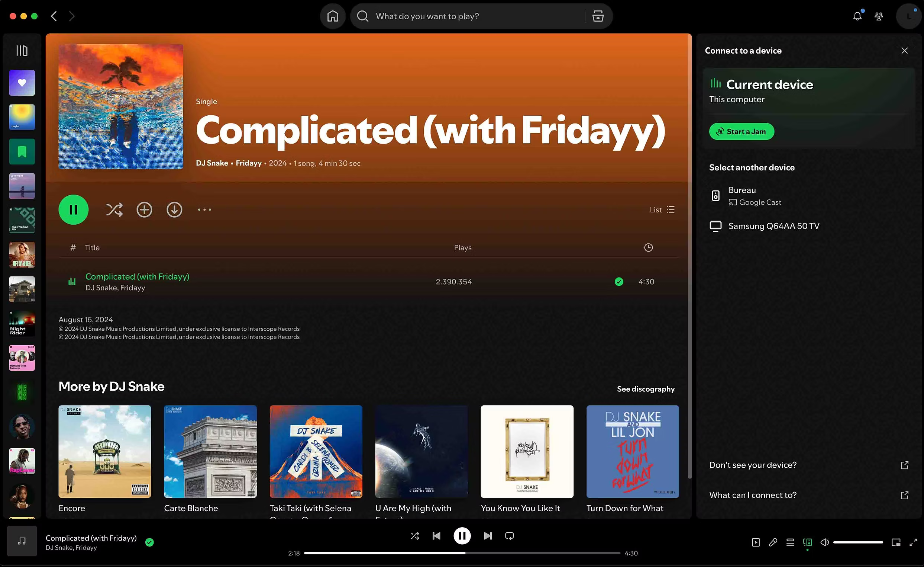The height and width of the screenshot is (567, 924).
Task: Download the Complicated single
Action: point(174,210)
